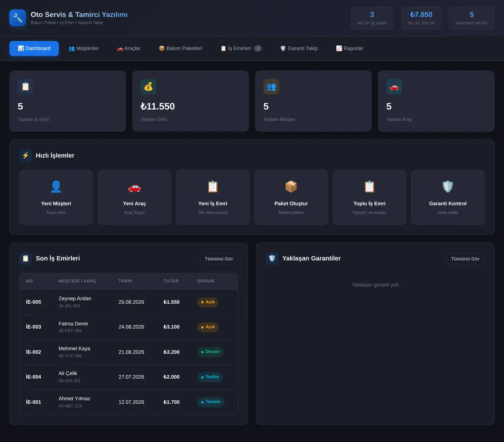Click the clipboard icon above Toplam İş Emri

point(26,87)
